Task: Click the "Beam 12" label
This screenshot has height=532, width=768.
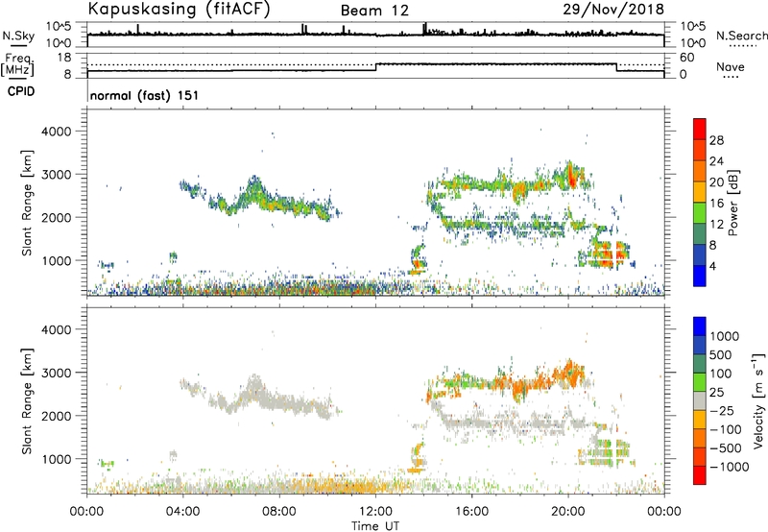Action: click(374, 11)
